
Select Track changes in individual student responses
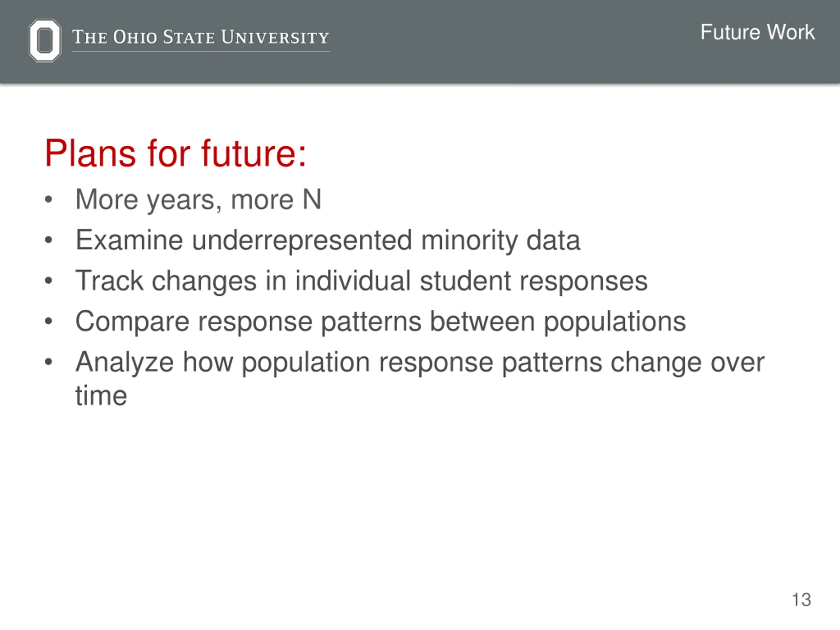tap(361, 281)
